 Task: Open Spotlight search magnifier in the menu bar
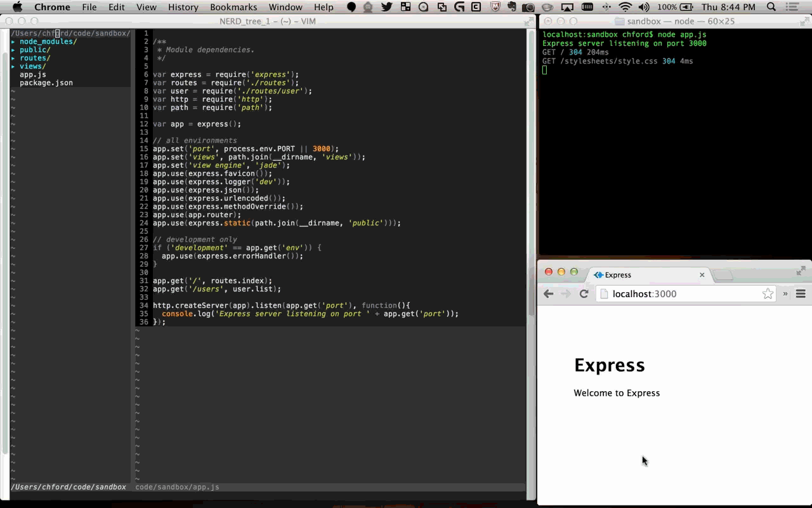(x=771, y=7)
